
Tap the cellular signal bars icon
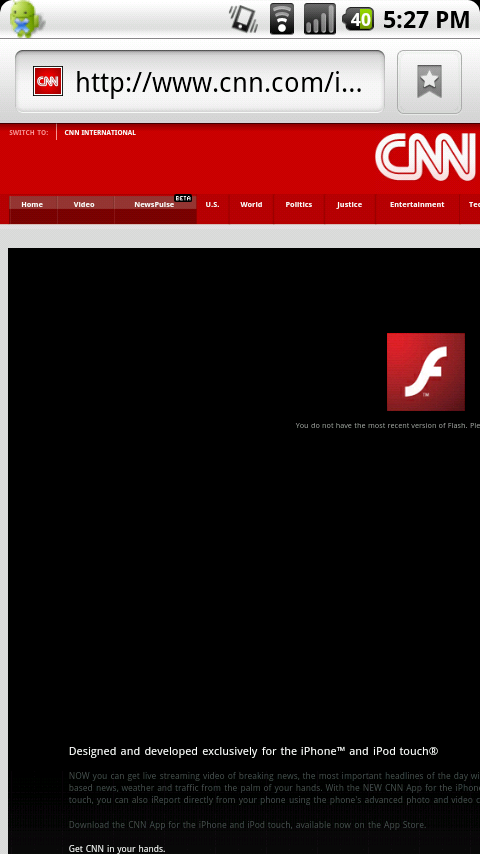pos(320,19)
